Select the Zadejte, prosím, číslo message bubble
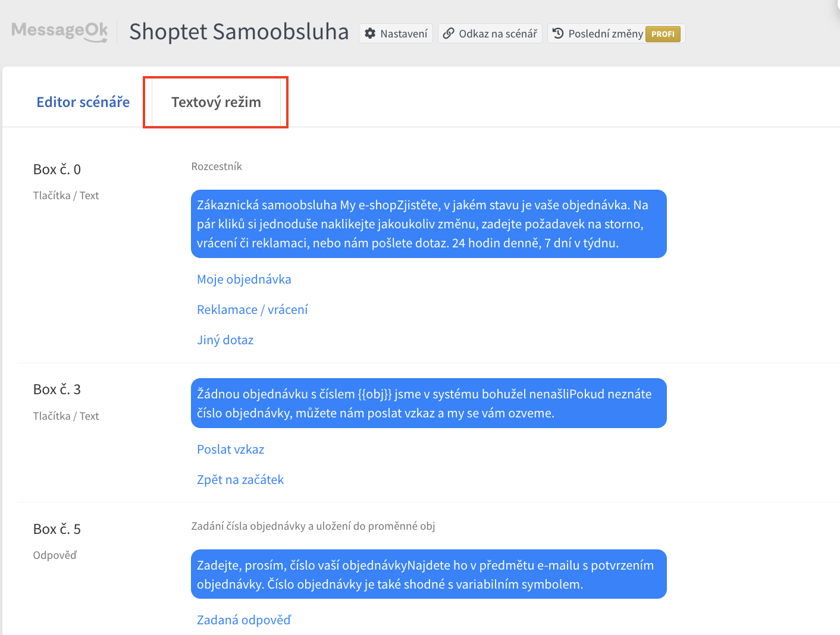 (x=428, y=574)
